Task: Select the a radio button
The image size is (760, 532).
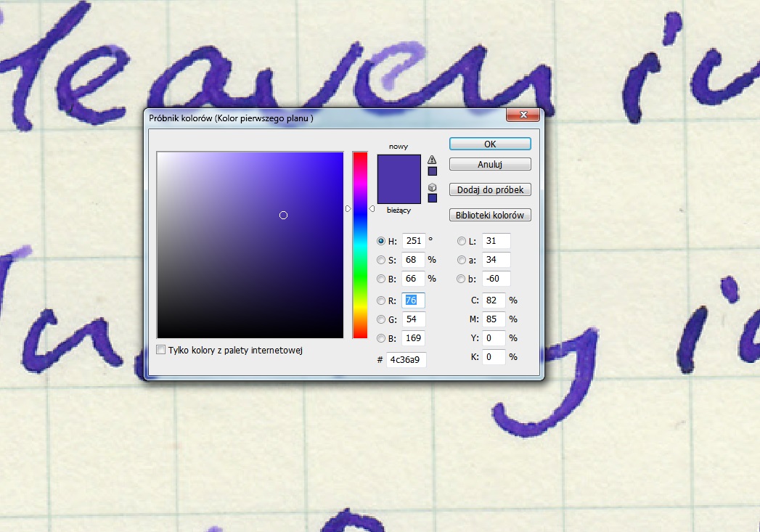Action: tap(462, 260)
